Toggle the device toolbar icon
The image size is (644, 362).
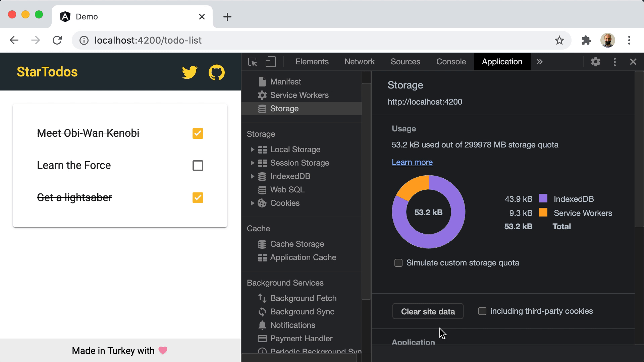(x=270, y=62)
